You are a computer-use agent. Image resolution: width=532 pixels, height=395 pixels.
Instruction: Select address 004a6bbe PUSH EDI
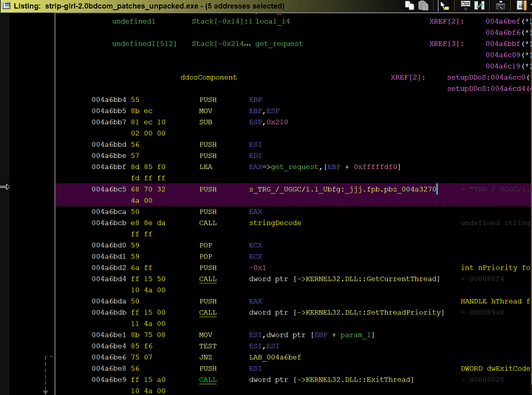(109, 156)
